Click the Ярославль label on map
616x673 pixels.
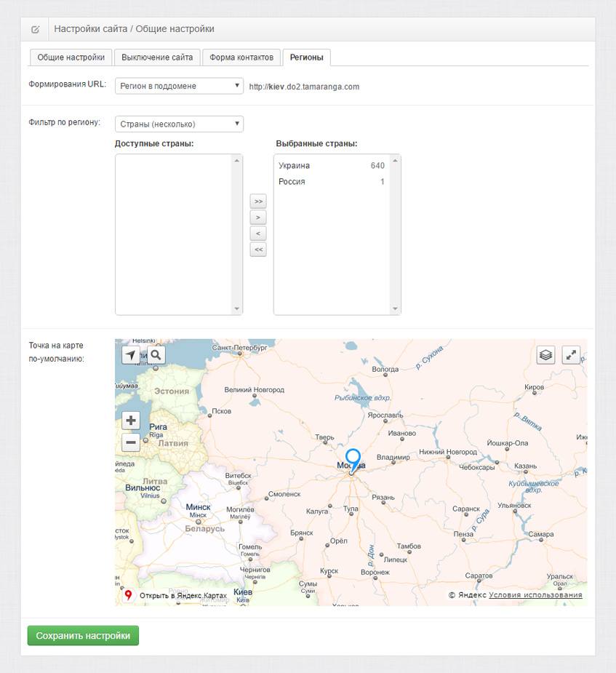(x=385, y=415)
